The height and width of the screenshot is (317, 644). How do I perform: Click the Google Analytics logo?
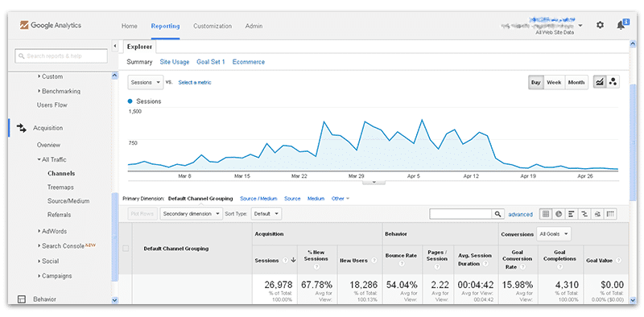point(51,26)
